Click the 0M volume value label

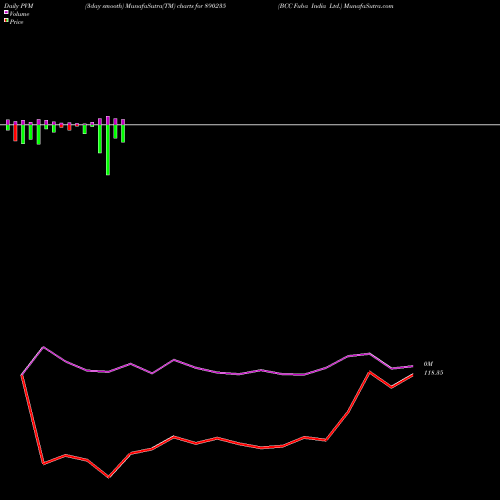tap(428, 364)
